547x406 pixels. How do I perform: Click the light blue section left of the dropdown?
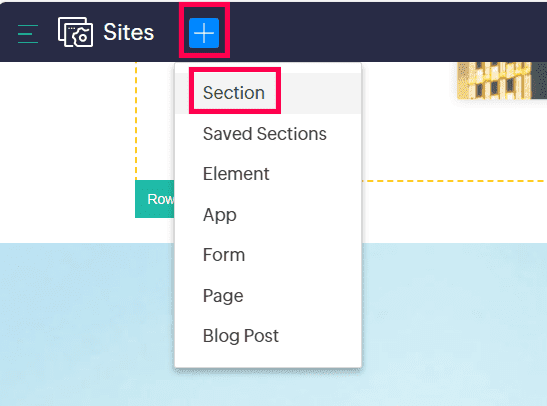coord(87,324)
